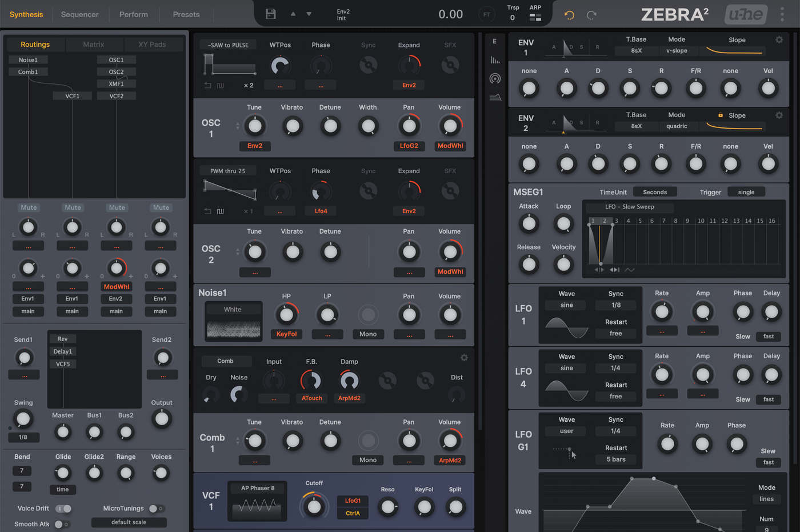The image size is (800, 532).
Task: Click the default scale button
Action: pyautogui.click(x=129, y=522)
